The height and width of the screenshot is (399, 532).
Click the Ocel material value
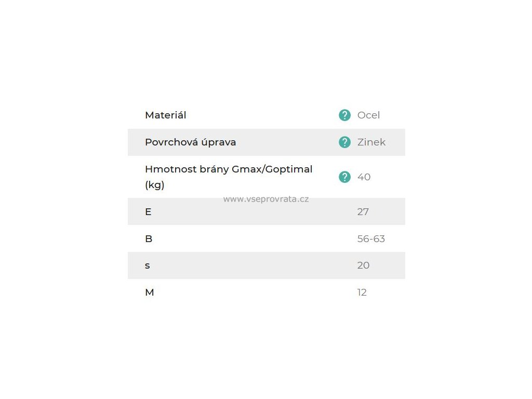368,115
